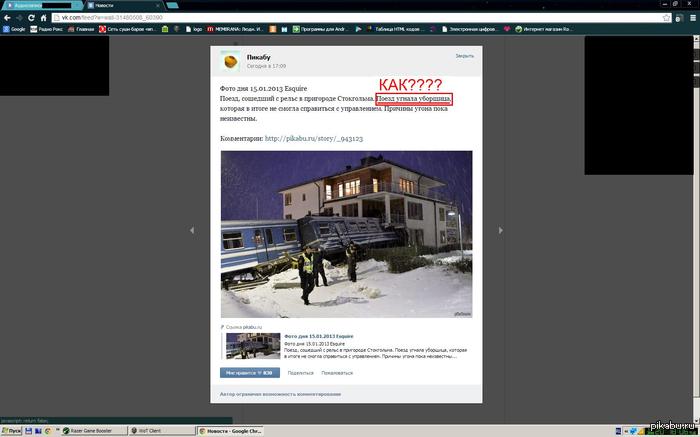The width and height of the screenshot is (700, 437).
Task: Go to next photo with right arrow
Action: 502,229
